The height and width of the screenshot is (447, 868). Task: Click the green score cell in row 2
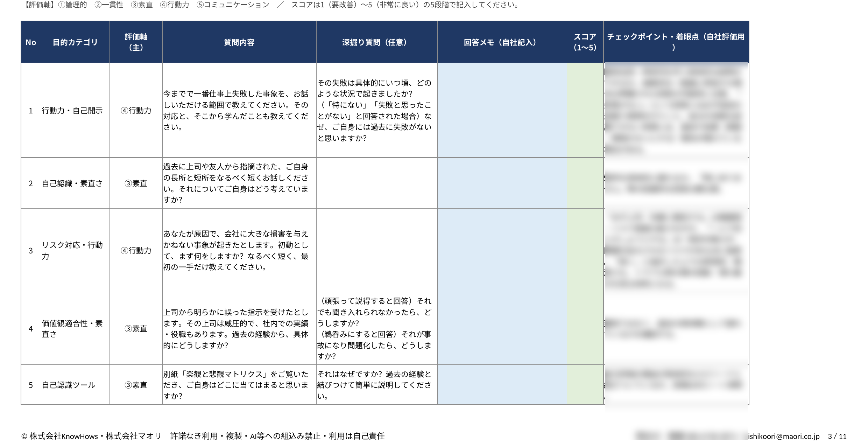point(585,183)
